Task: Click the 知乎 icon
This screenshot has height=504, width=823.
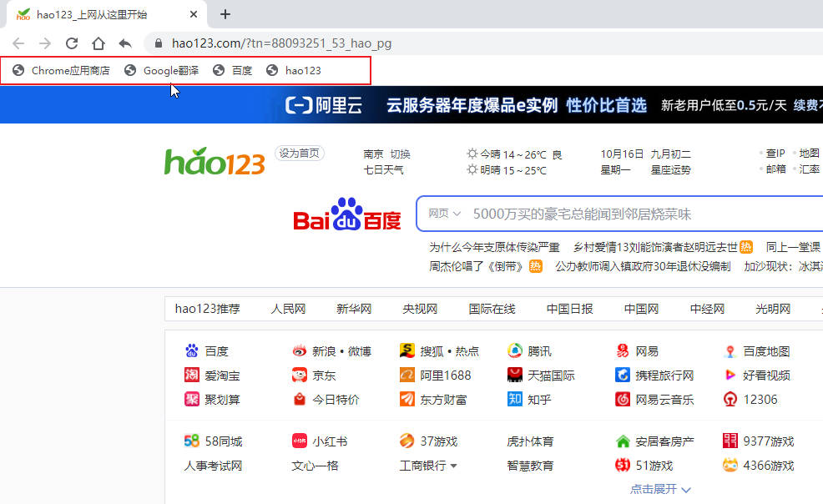Action: [515, 399]
